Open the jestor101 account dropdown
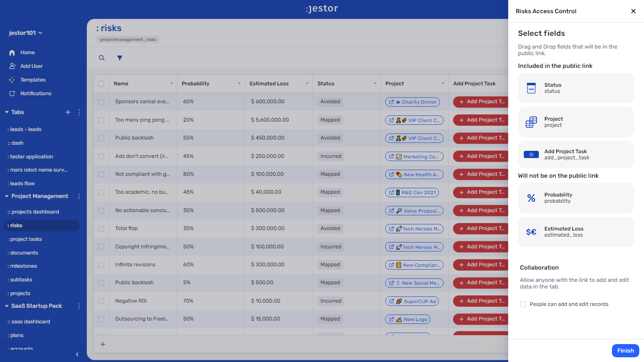Viewport: 644px width, 362px height. (x=26, y=33)
